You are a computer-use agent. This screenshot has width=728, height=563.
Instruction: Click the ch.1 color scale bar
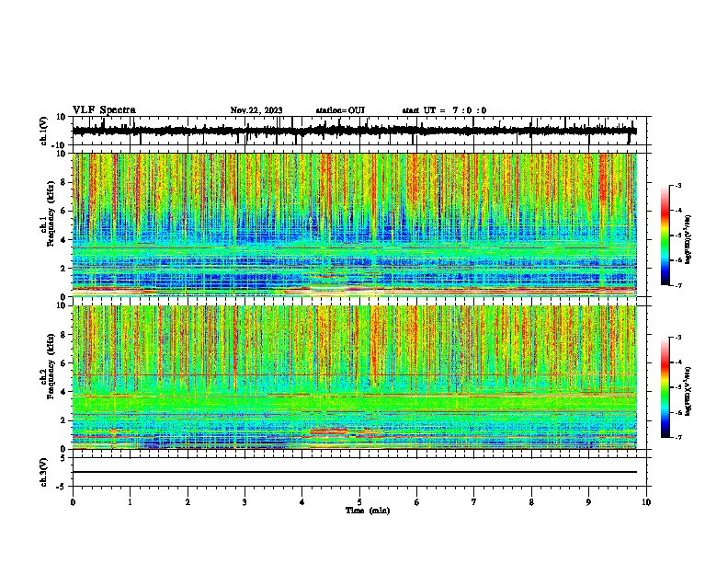click(665, 236)
